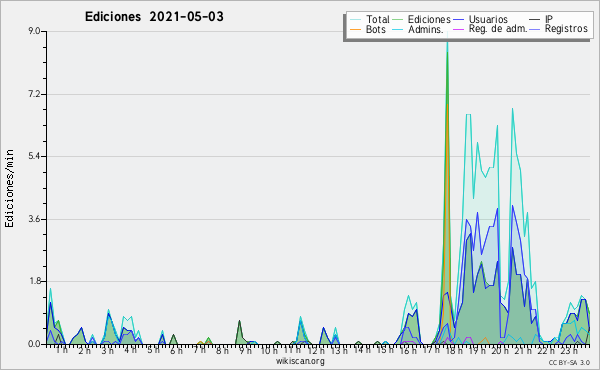Click the 'Reg. de adm.' legend label
This screenshot has width=600, height=370.
[x=498, y=29]
